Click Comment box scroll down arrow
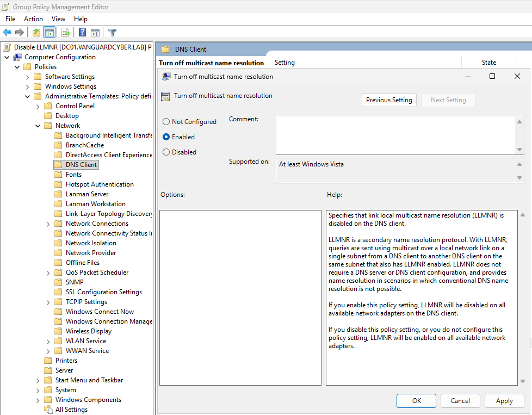Image resolution: width=532 pixels, height=415 pixels. [519, 150]
